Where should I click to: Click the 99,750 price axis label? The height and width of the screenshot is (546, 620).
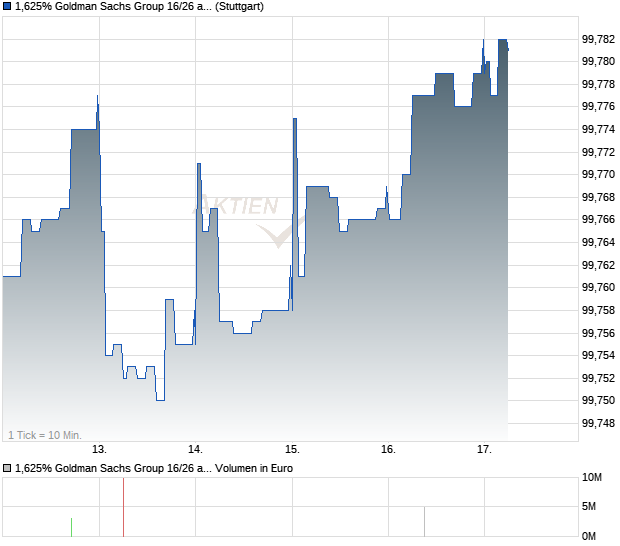coord(598,401)
